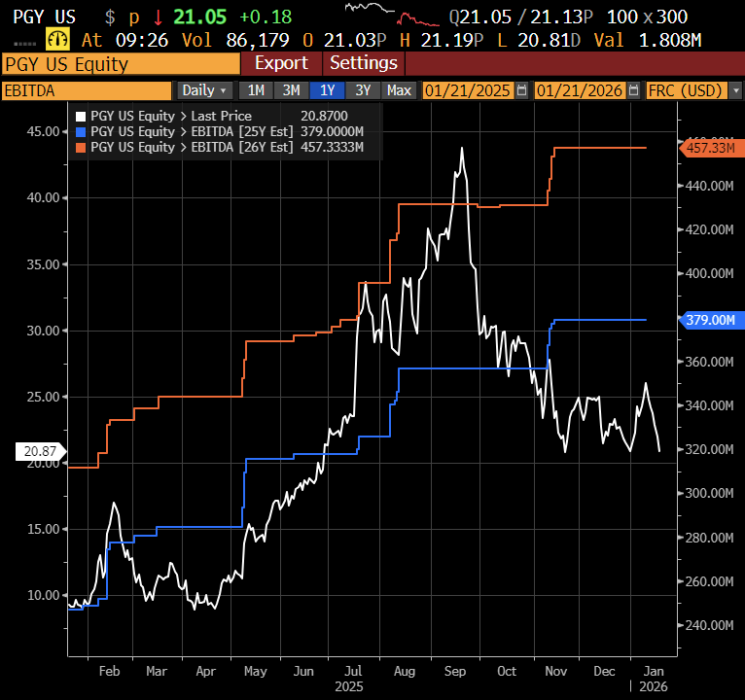
Task: Click the +0.18 price change value
Action: coord(266,17)
